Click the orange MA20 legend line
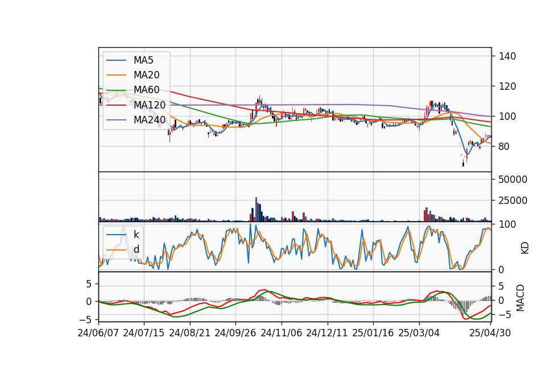Image resolution: width=546 pixels, height=392 pixels. 116,76
